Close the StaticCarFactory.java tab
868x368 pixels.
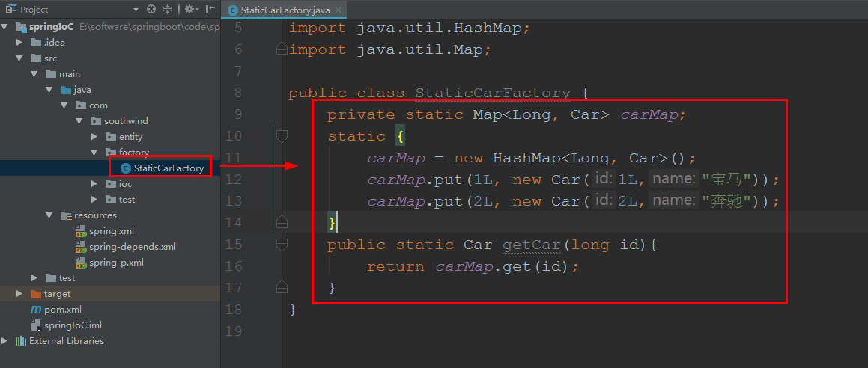[339, 10]
